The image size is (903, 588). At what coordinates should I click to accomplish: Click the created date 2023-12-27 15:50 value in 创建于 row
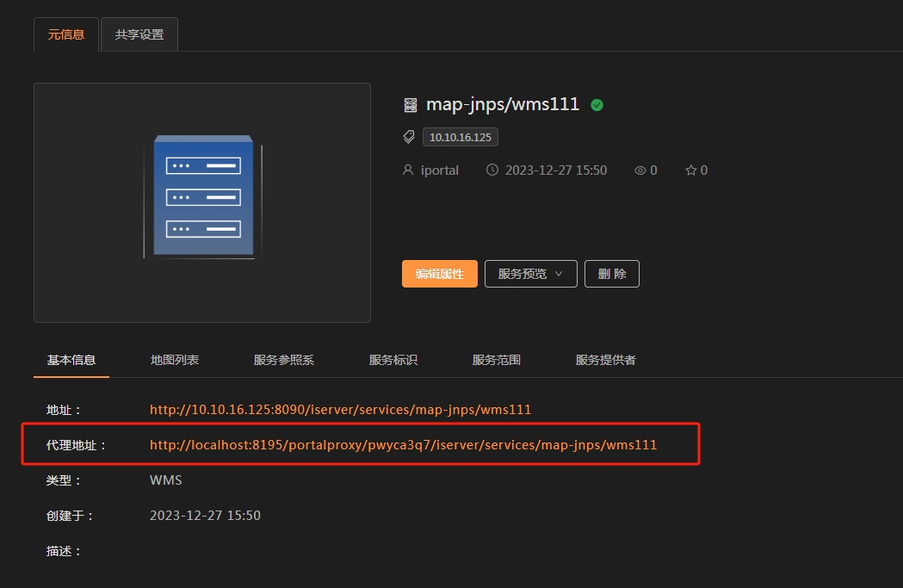205,516
